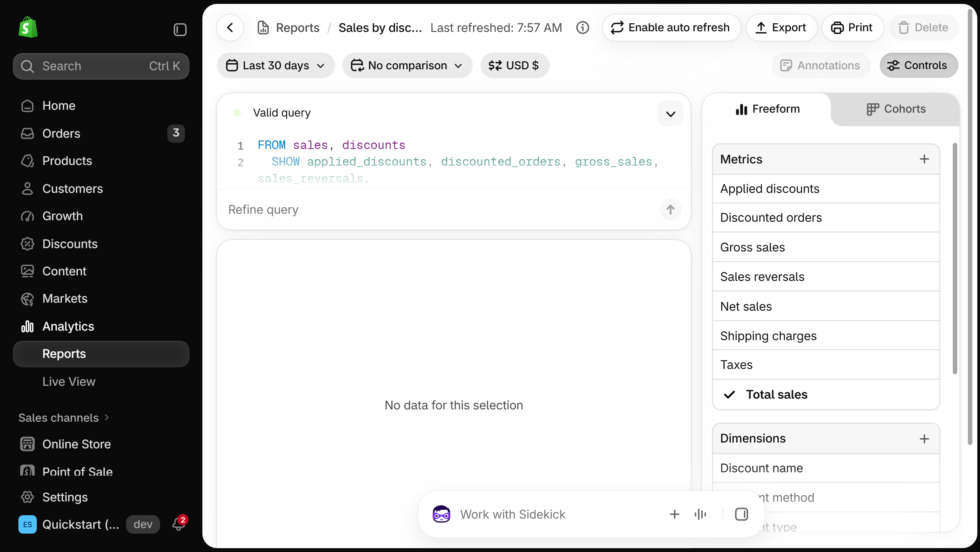Click the controls panel scrollbar thumb
This screenshot has height=552, width=980.
954,259
